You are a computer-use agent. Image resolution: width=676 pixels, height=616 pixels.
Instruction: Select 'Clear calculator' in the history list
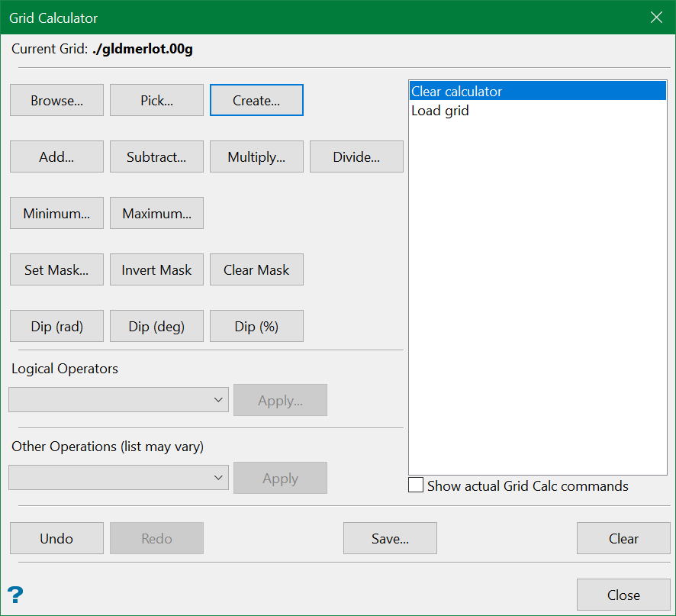(456, 92)
